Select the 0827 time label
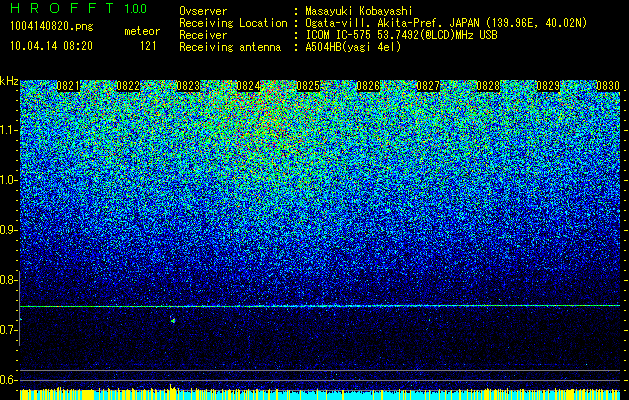The height and width of the screenshot is (400, 629). [x=428, y=86]
